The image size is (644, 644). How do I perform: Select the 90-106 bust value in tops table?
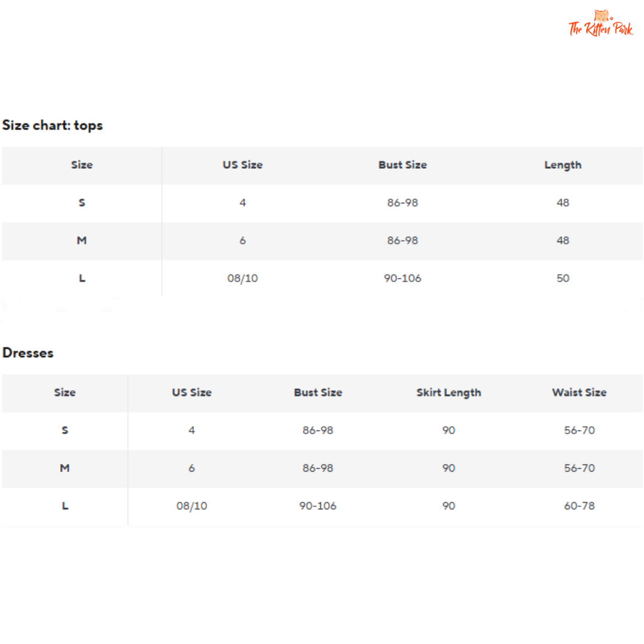pos(402,278)
